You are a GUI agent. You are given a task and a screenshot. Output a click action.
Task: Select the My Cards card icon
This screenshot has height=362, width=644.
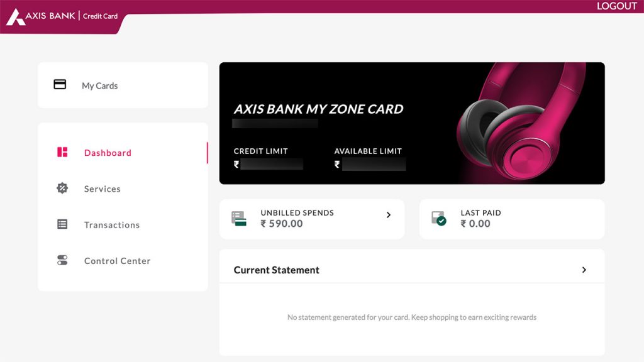tap(60, 84)
